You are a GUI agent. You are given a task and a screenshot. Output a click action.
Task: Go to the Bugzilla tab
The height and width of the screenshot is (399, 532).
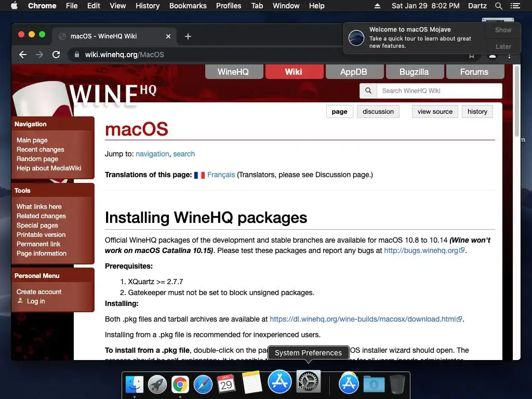[415, 72]
